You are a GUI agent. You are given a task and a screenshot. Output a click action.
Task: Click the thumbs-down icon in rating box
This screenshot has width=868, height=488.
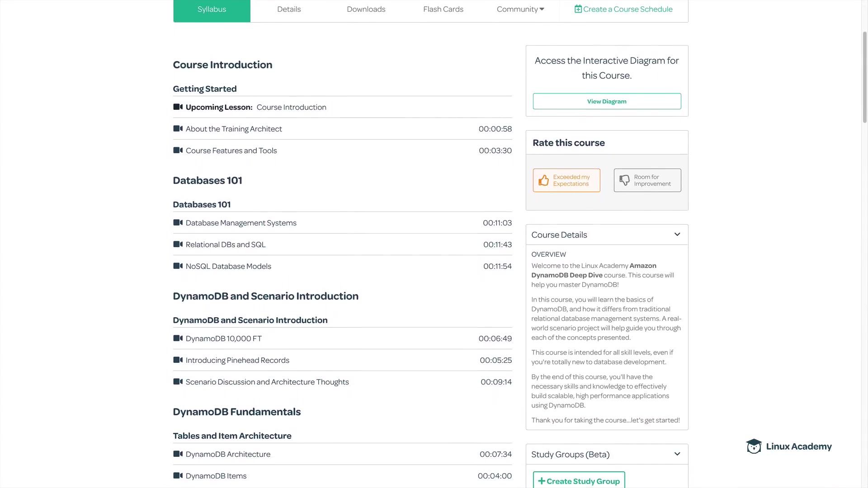pyautogui.click(x=624, y=180)
